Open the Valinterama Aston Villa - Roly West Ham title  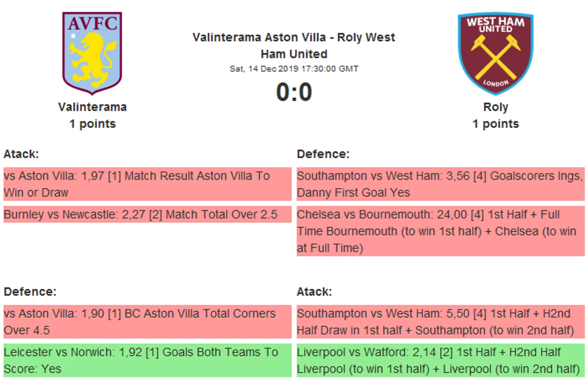pos(294,45)
